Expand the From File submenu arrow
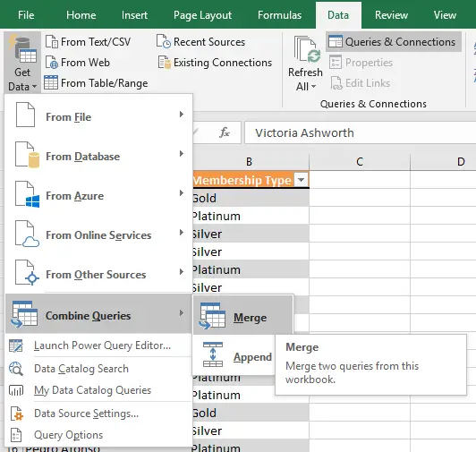Viewport: 476px width, 452px height. coord(182,115)
